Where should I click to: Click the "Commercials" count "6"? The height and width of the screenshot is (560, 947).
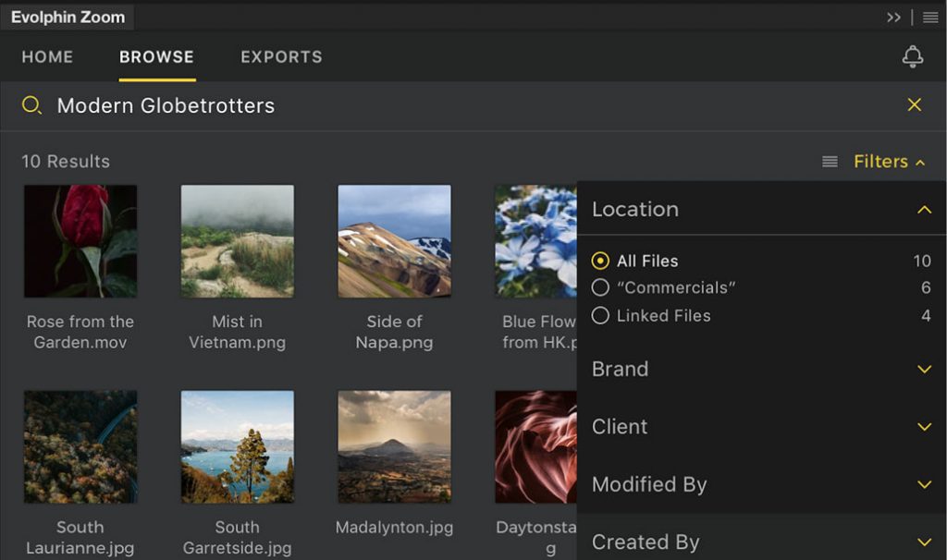926,287
